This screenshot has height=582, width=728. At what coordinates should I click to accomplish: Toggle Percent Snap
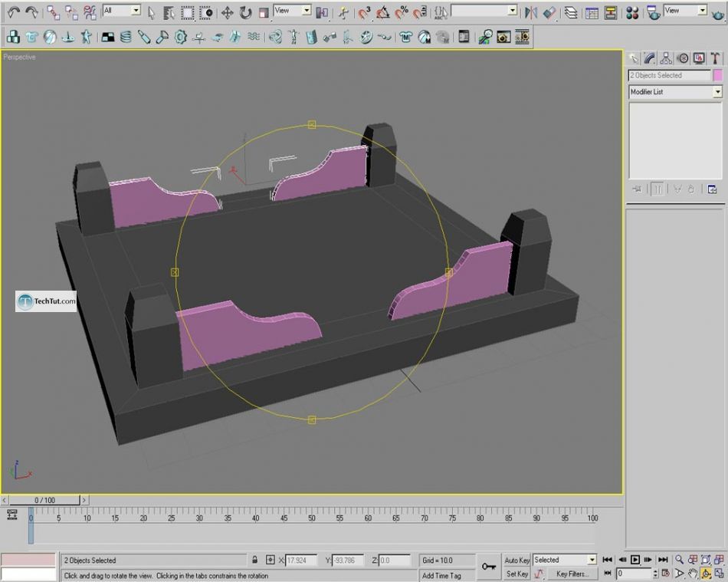(402, 12)
